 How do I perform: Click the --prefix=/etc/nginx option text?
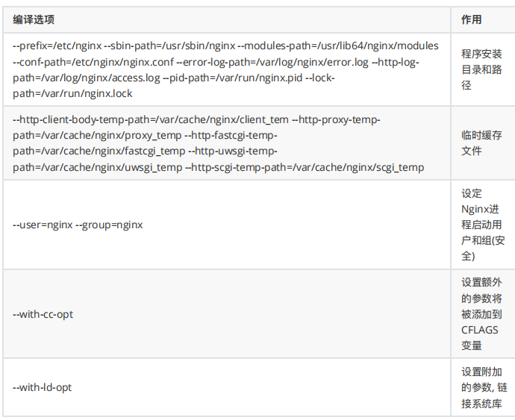[x=57, y=46]
